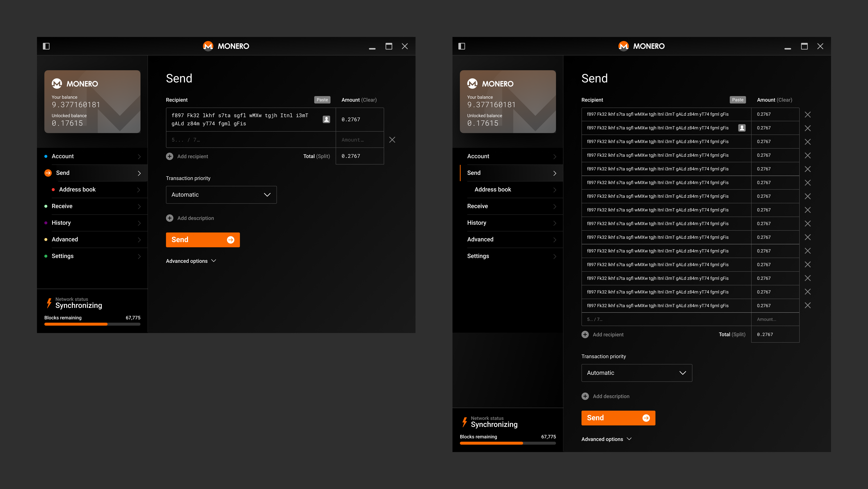
Task: Click Clear link next to Amount in right window
Action: 784,100
